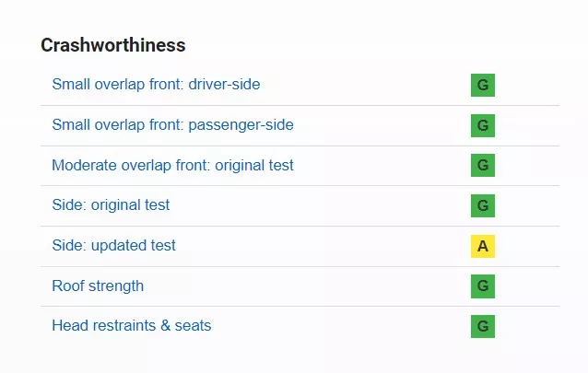The image size is (588, 373).
Task: Click the yellow A rating badge
Action: (x=483, y=246)
